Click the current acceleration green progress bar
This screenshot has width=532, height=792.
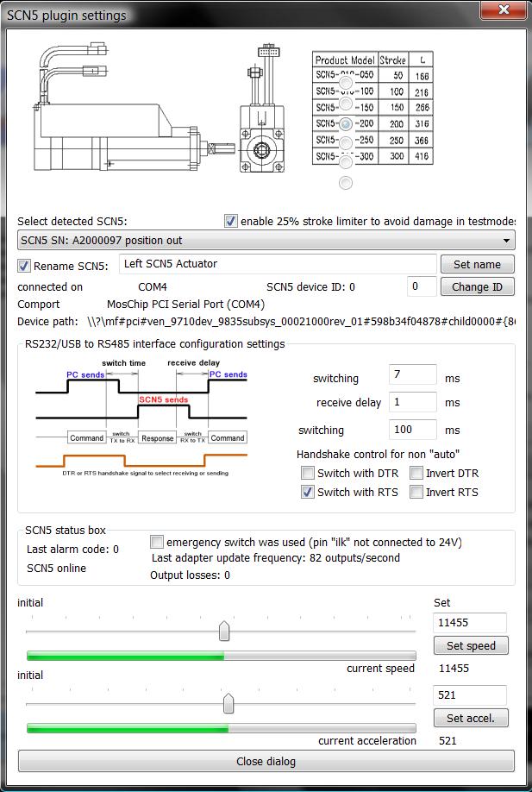pos(221,728)
